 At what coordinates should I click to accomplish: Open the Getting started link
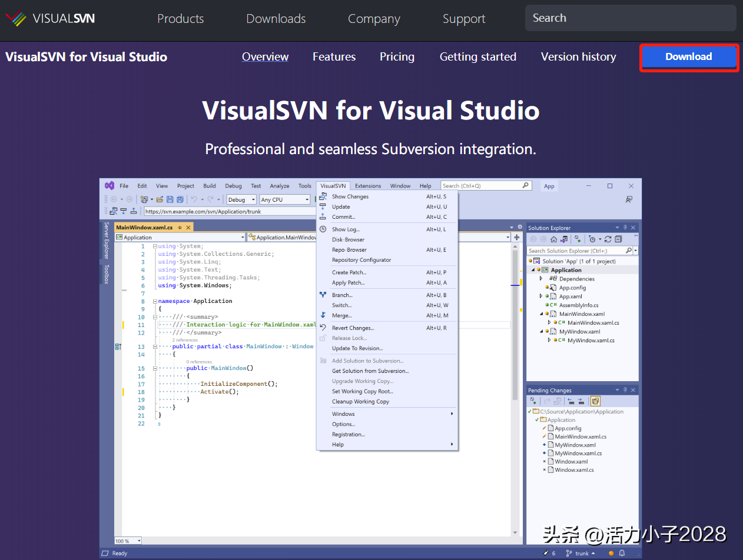coord(478,57)
